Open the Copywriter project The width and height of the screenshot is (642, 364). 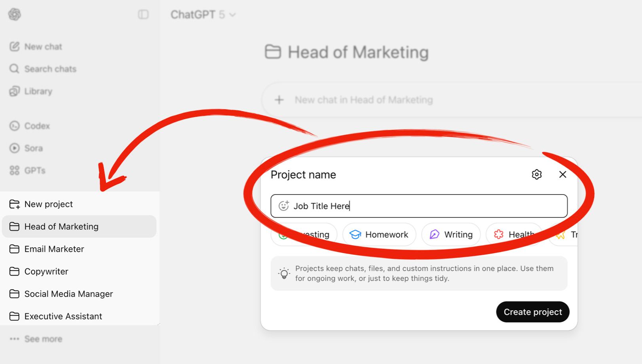coord(79,271)
